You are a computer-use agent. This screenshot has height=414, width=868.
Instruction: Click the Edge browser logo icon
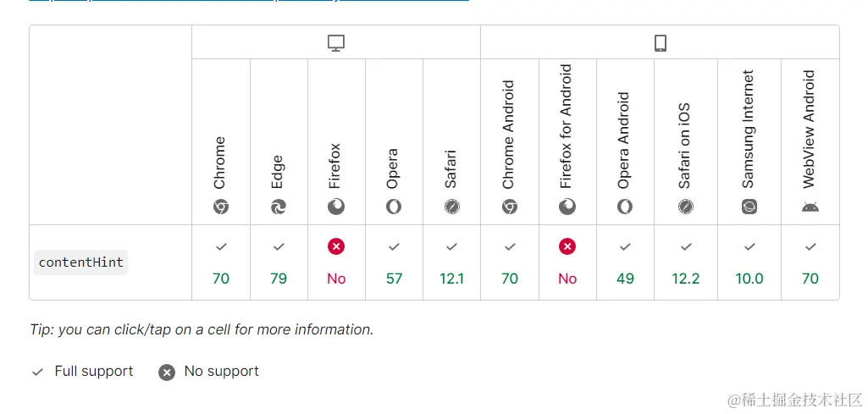(x=279, y=207)
